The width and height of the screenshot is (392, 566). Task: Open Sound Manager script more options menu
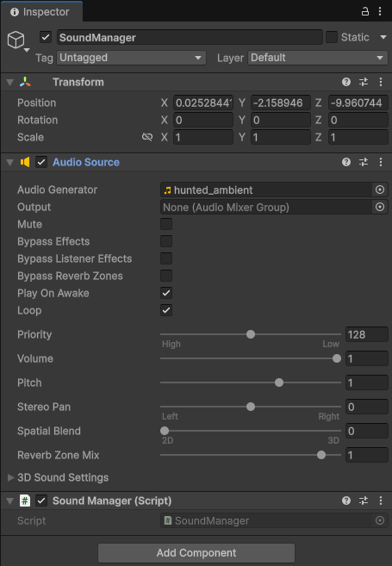click(381, 501)
